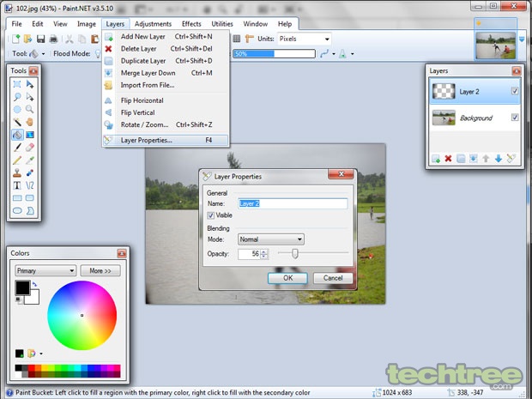Swap primary and secondary colors arrow

pyautogui.click(x=34, y=285)
